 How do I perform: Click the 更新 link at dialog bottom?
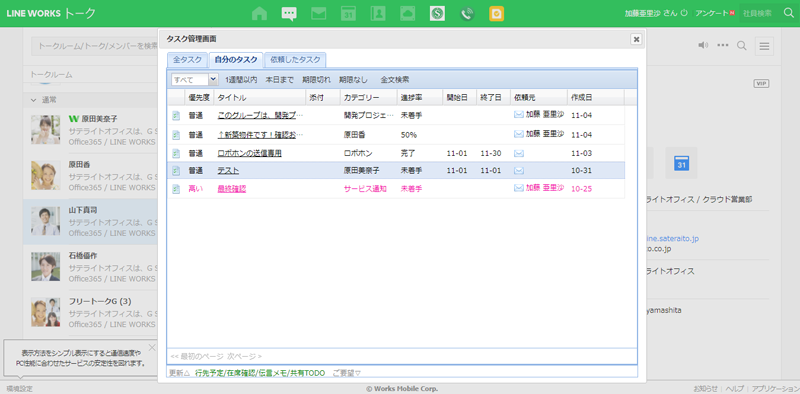(x=179, y=373)
